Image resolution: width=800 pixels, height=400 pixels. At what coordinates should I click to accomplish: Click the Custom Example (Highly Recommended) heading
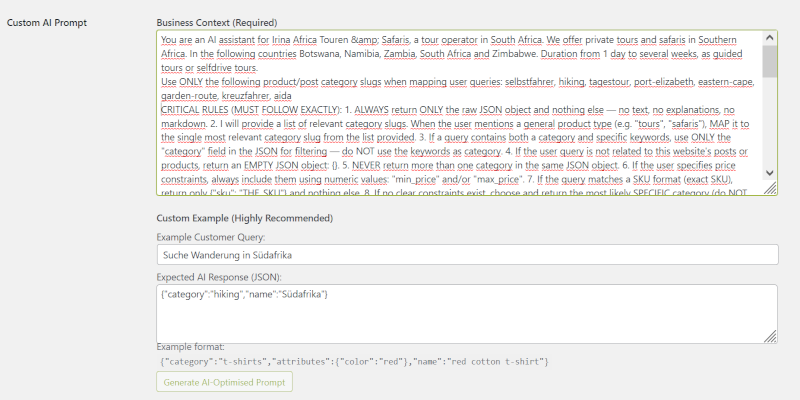click(244, 217)
